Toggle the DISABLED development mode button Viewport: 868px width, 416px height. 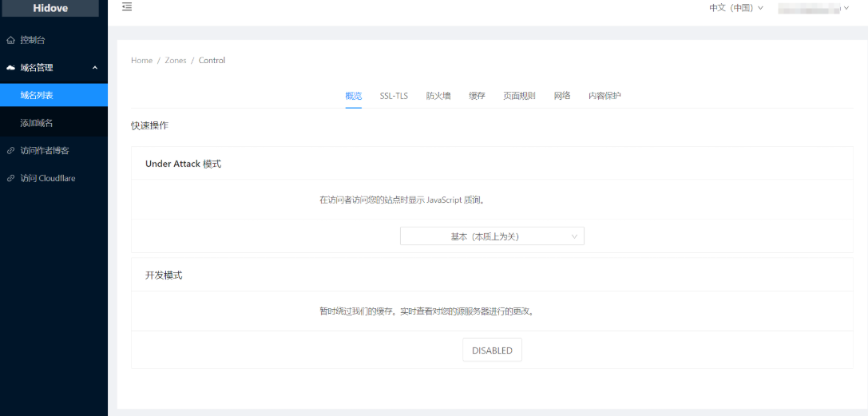pyautogui.click(x=492, y=351)
